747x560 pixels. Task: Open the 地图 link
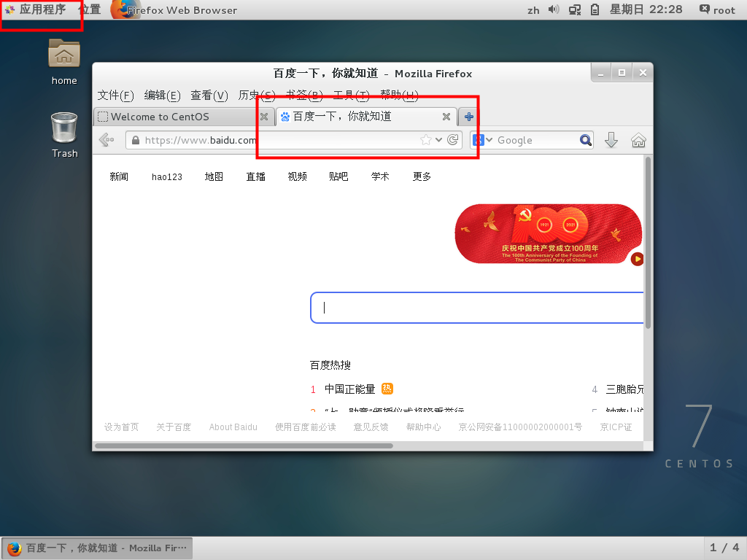(214, 176)
